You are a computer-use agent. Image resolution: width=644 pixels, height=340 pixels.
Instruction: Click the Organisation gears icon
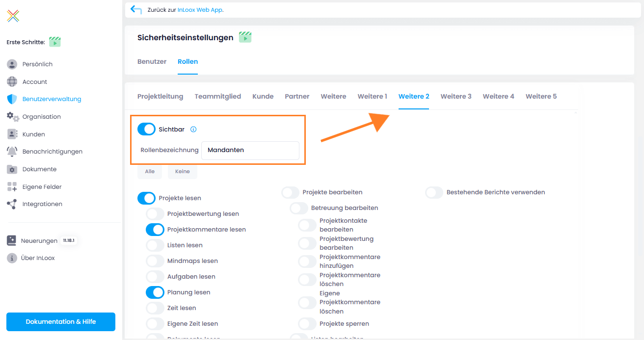tap(13, 117)
